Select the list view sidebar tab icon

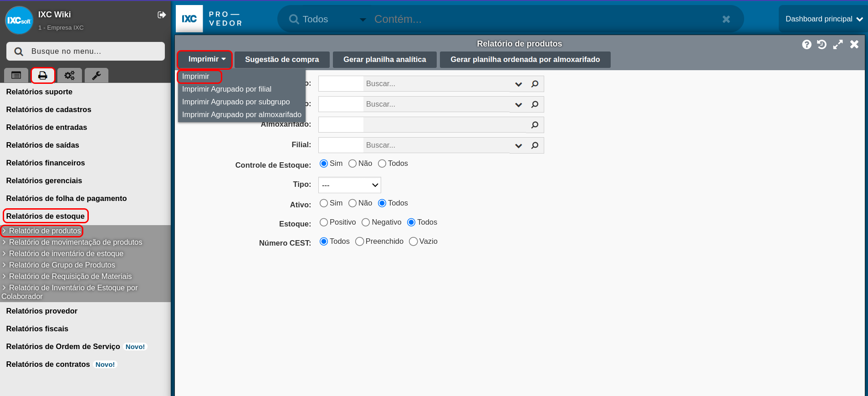(x=16, y=75)
